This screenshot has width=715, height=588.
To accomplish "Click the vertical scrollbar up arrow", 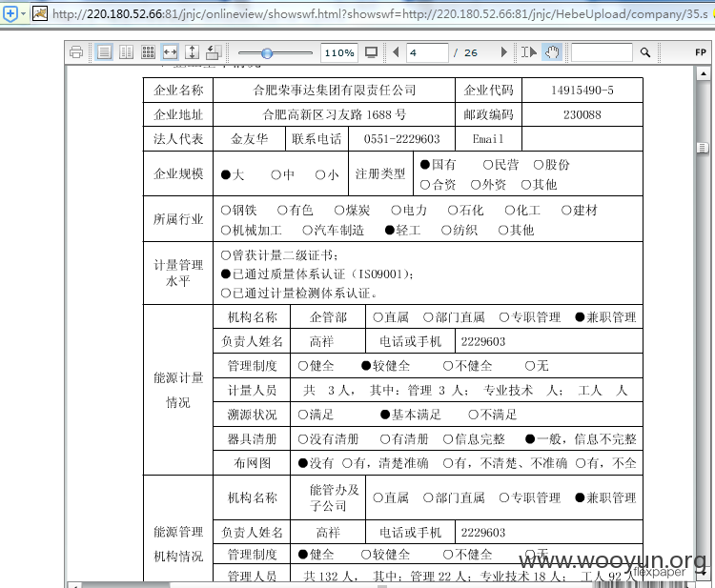I will 704,73.
